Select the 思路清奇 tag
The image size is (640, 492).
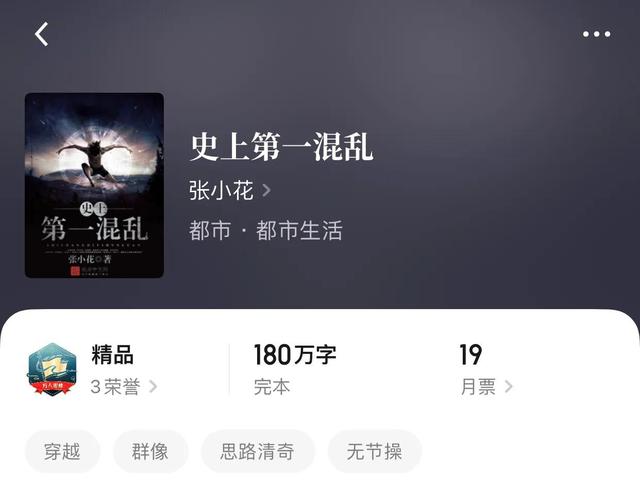[258, 452]
